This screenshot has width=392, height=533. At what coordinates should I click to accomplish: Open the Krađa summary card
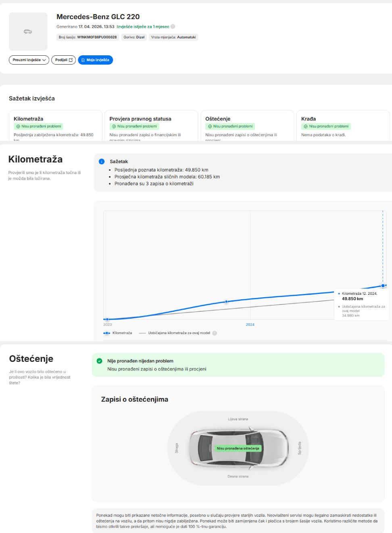coord(343,125)
